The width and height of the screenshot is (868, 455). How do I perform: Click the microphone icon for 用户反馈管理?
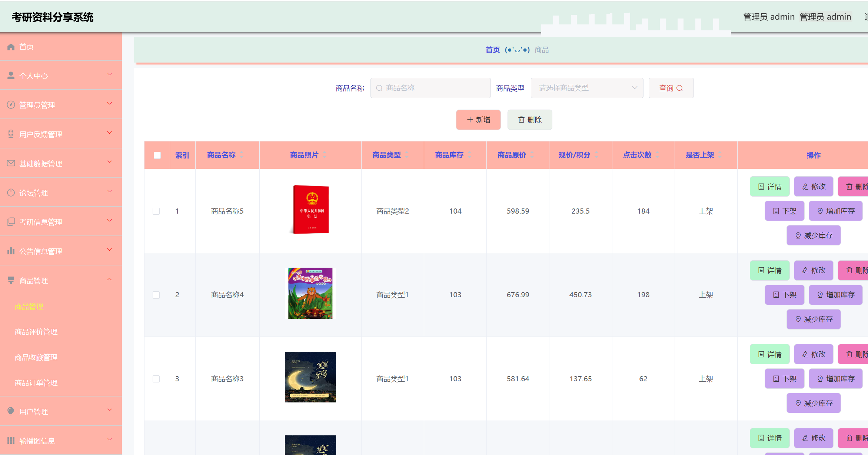click(x=10, y=134)
